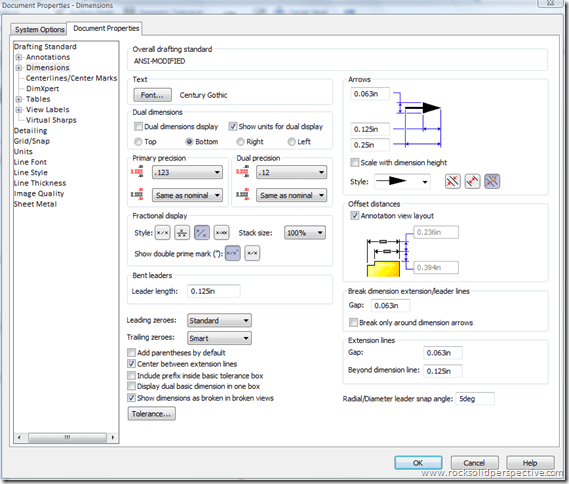Click Beyond dimension line input field
This screenshot has height=484, width=569.
click(x=443, y=371)
